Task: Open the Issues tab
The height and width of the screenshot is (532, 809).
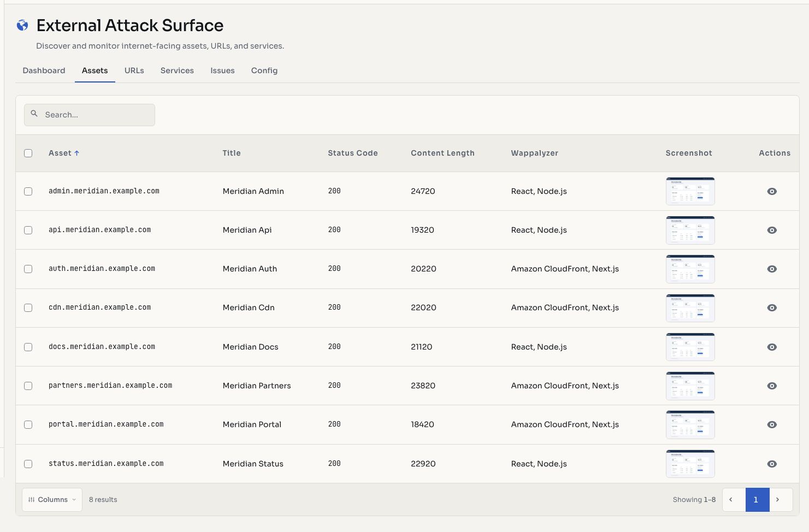Action: [x=222, y=70]
